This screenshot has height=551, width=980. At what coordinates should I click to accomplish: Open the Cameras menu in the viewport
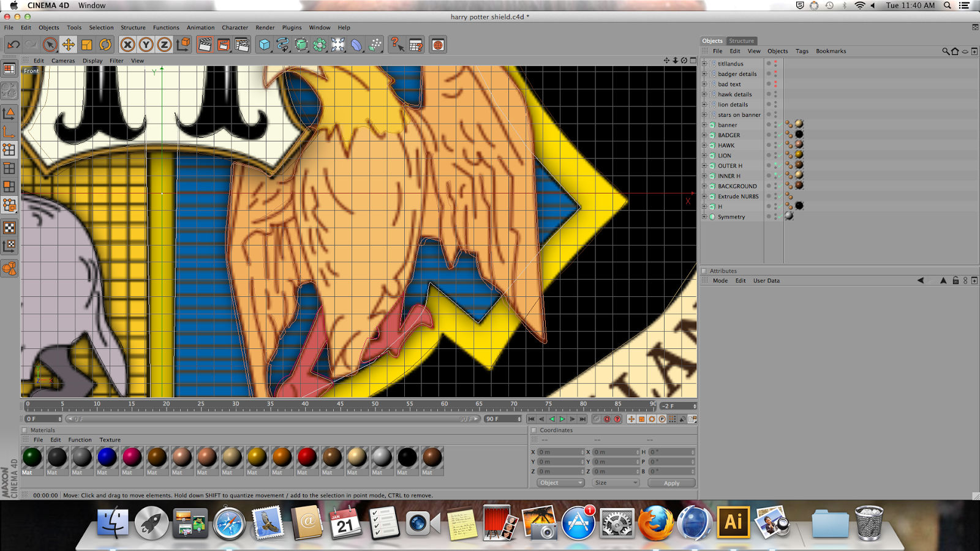click(x=63, y=61)
